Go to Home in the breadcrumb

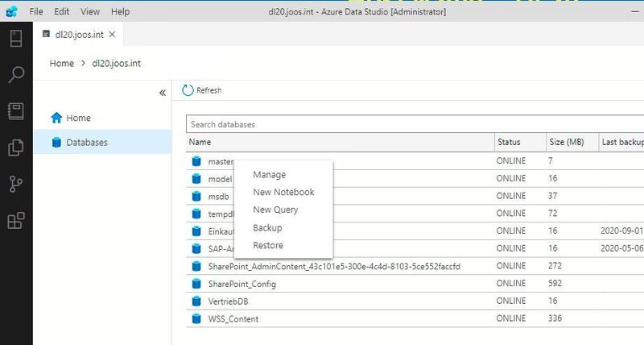[62, 64]
